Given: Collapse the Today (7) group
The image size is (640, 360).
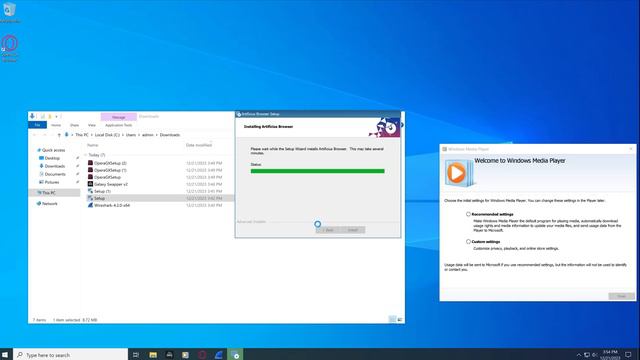Looking at the screenshot, I should click(x=86, y=155).
